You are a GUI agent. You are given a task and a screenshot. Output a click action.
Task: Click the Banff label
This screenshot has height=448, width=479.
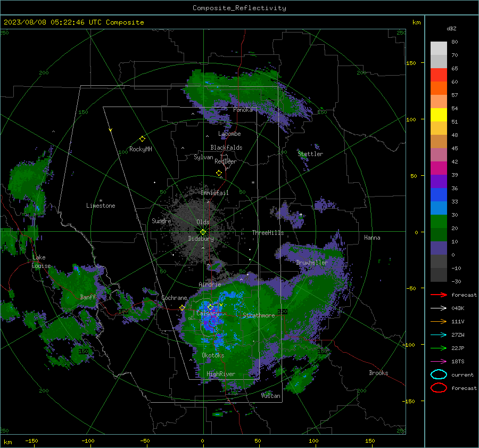click(x=88, y=297)
